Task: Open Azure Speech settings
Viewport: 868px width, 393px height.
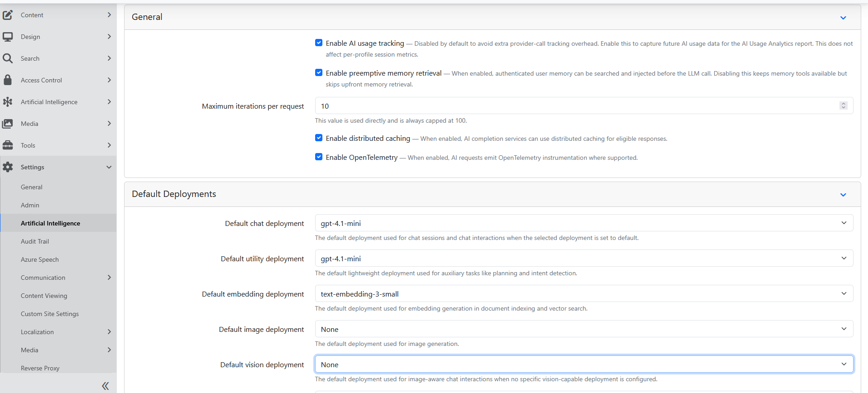Action: click(x=40, y=259)
